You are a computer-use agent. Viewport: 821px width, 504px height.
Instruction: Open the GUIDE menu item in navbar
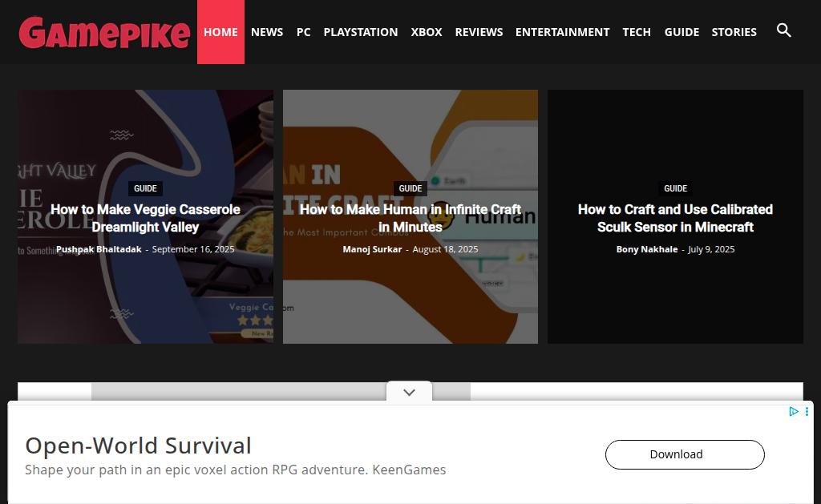[681, 32]
